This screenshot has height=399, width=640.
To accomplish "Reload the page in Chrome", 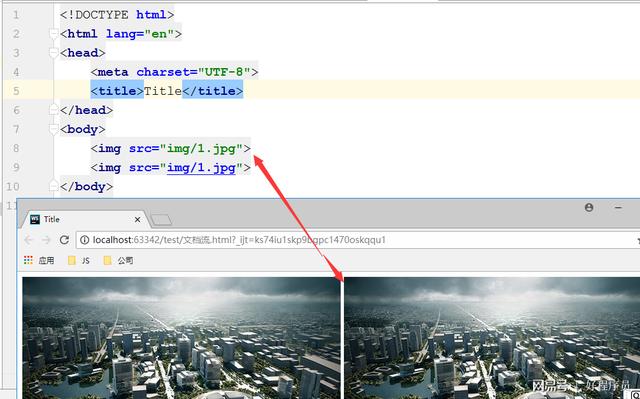I will pyautogui.click(x=64, y=240).
